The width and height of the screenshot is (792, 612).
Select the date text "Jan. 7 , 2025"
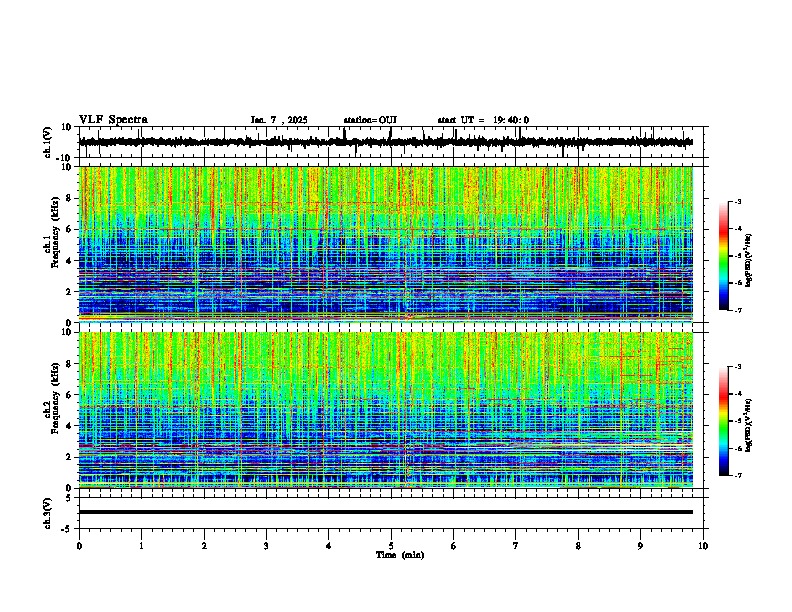pos(279,120)
